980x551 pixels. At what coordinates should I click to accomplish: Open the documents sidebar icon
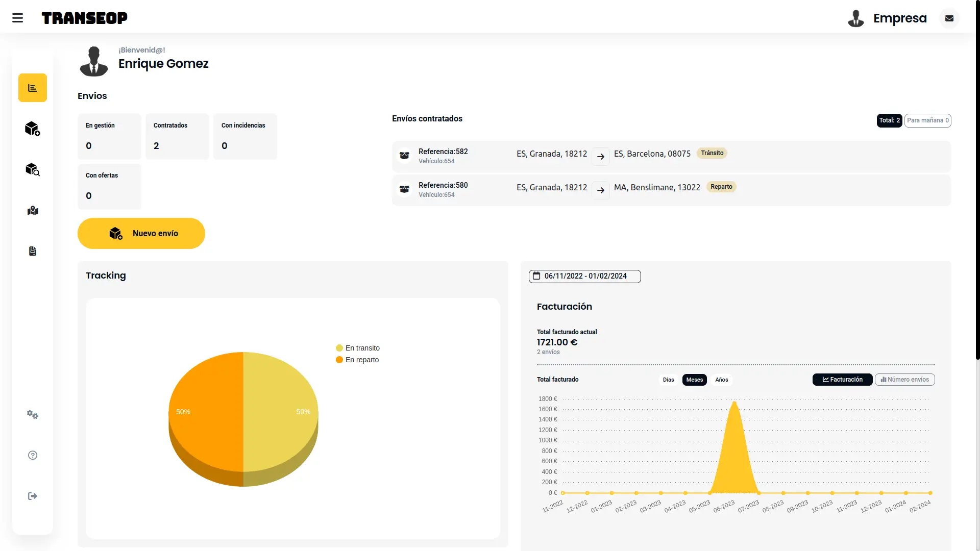pos(33,251)
